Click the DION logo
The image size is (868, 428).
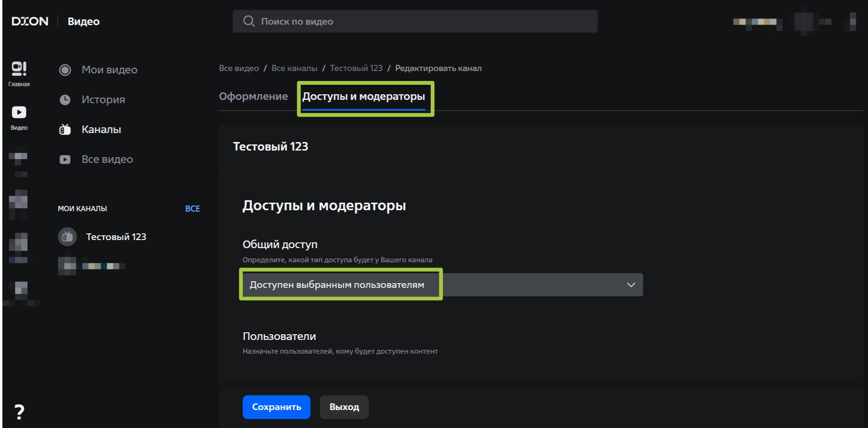coord(30,21)
